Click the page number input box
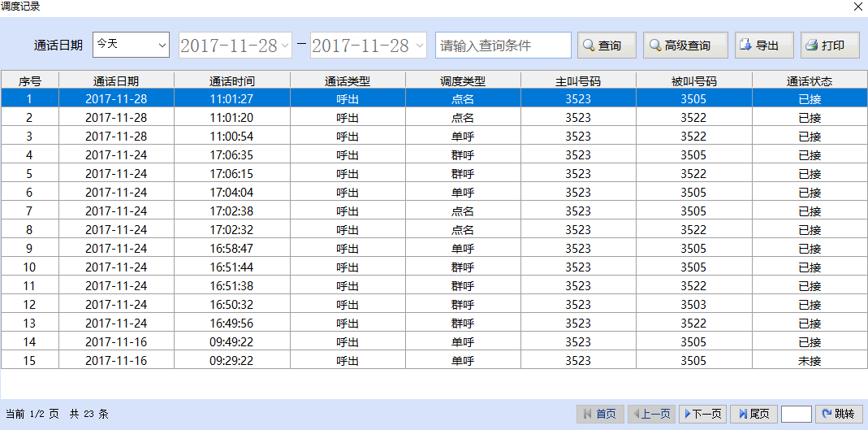868x430 pixels. [796, 415]
